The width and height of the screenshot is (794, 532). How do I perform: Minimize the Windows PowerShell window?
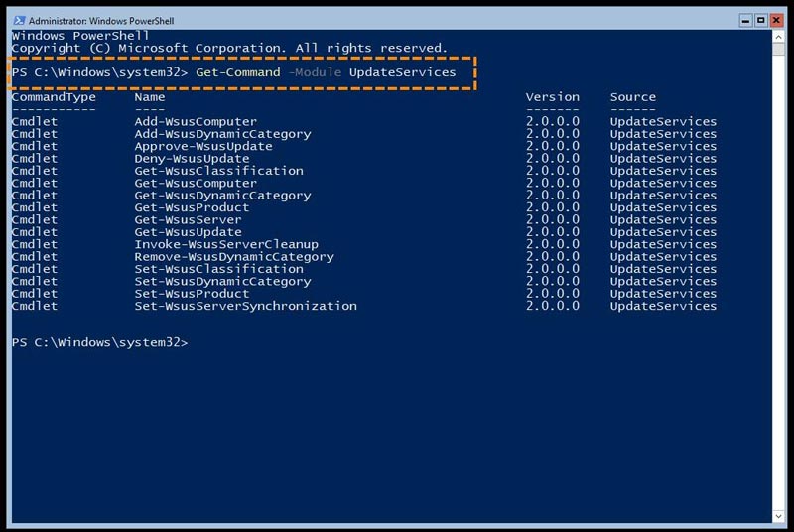pos(745,20)
